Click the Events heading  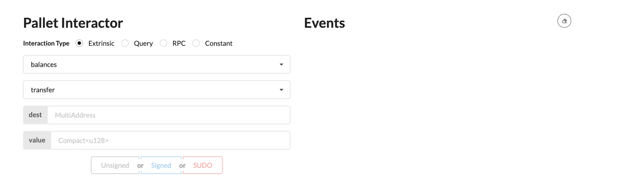[x=324, y=23]
